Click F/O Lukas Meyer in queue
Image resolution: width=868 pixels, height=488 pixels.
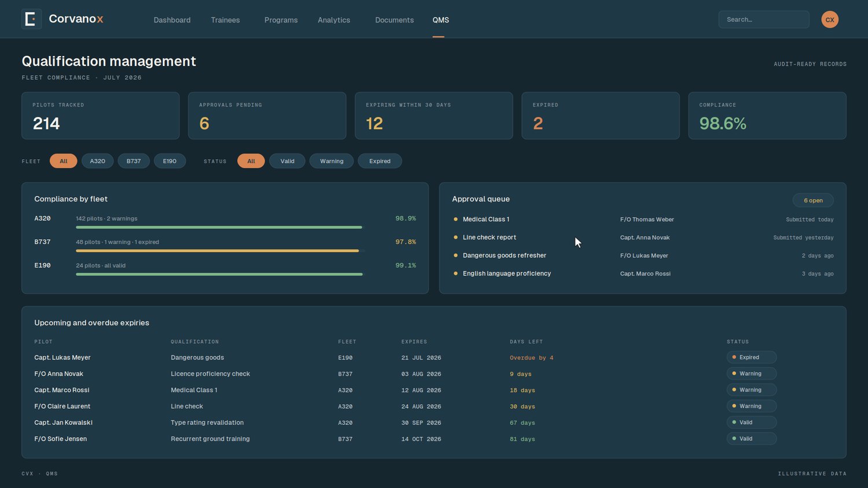(644, 255)
